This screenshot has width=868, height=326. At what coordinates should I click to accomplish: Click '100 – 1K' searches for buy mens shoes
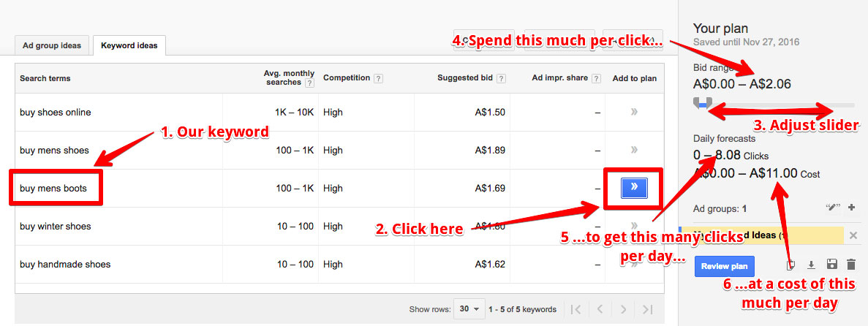[x=295, y=151]
